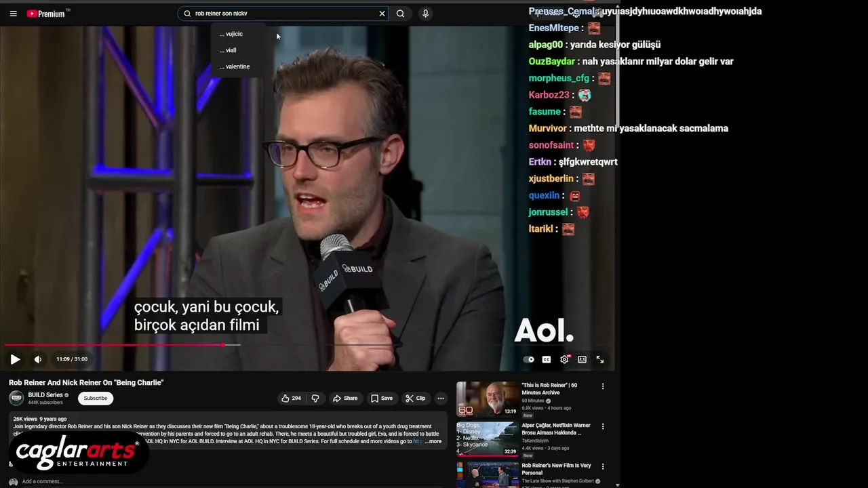Expand the description with '...more'

pyautogui.click(x=433, y=441)
